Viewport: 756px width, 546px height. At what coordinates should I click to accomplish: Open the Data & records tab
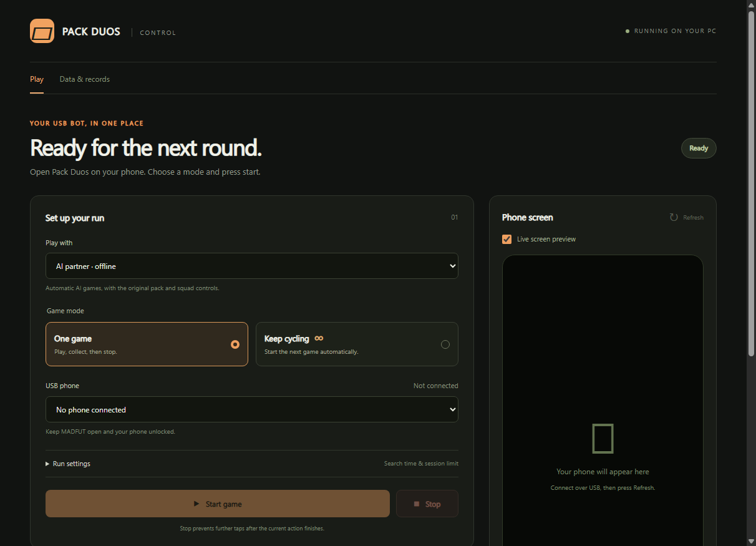click(x=85, y=79)
